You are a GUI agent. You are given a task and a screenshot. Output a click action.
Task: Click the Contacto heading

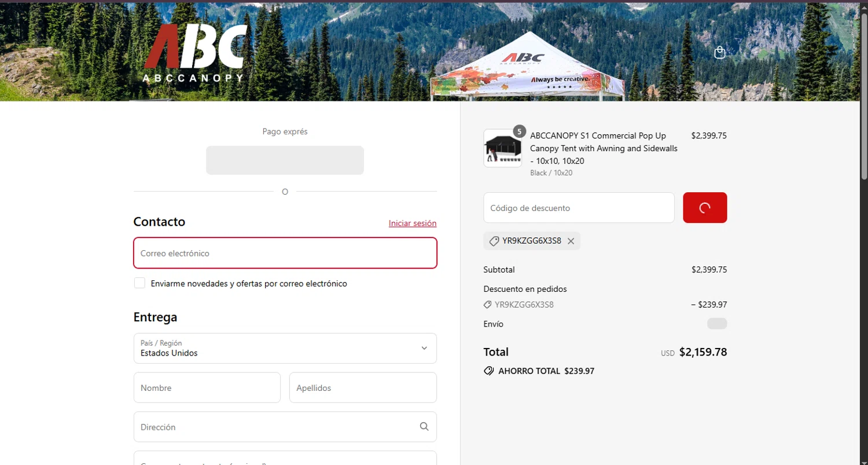pos(159,222)
